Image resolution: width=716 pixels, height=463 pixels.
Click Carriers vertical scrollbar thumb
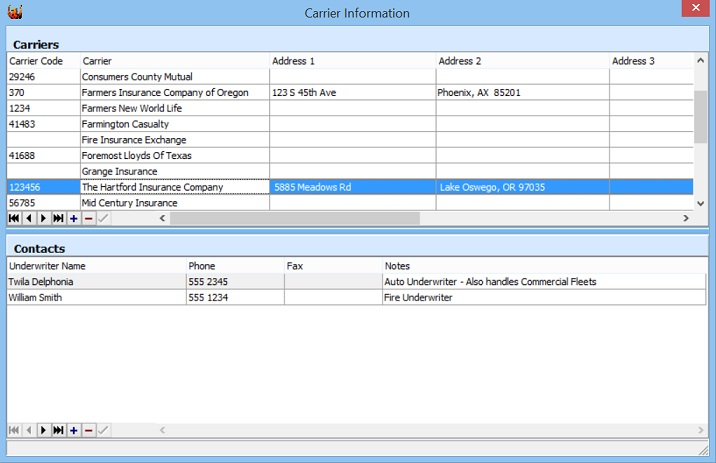point(700,117)
